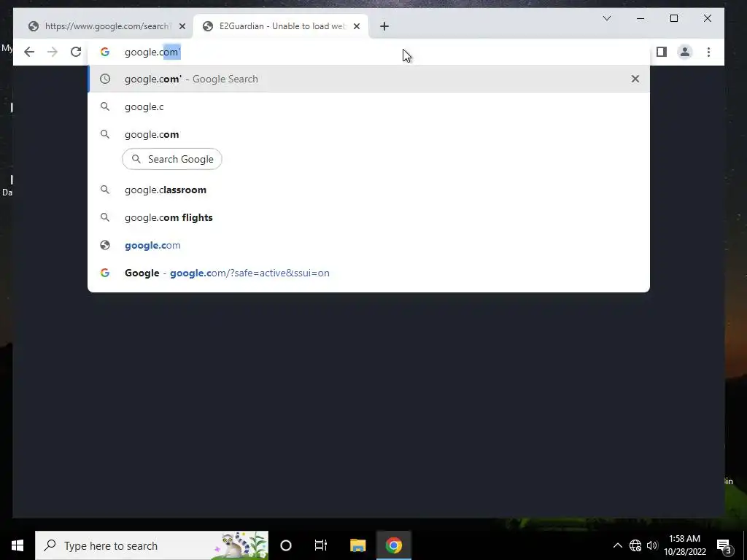Remove the google.com' history suggestion
Viewport: 747px width, 560px height.
(x=635, y=79)
